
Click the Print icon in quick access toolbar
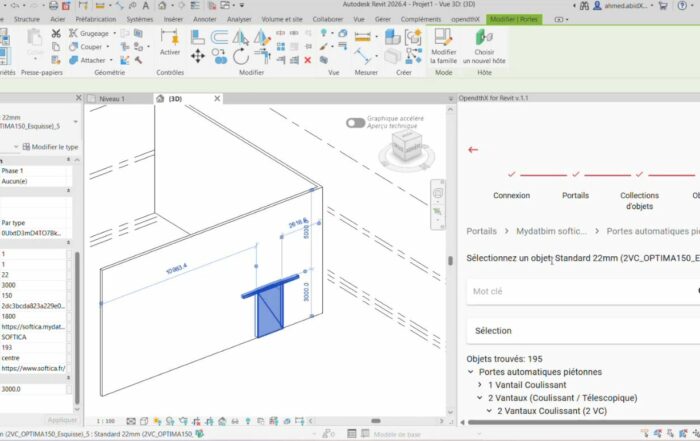[54, 6]
